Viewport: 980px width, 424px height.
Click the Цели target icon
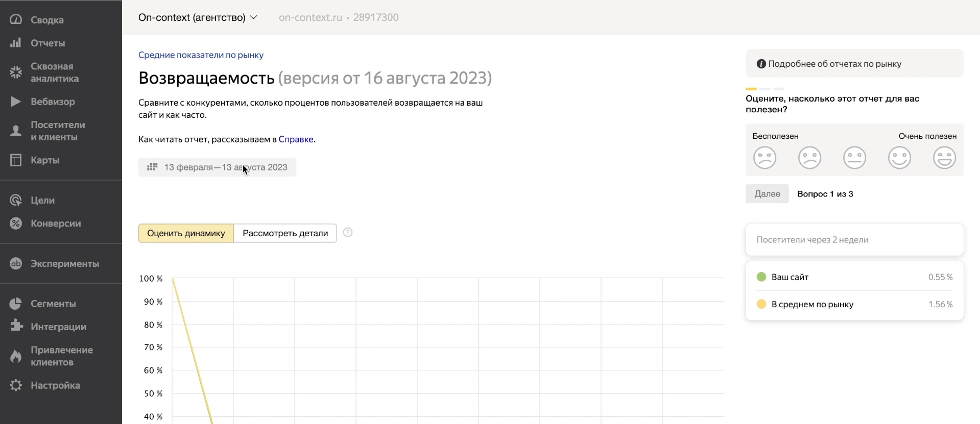click(16, 201)
